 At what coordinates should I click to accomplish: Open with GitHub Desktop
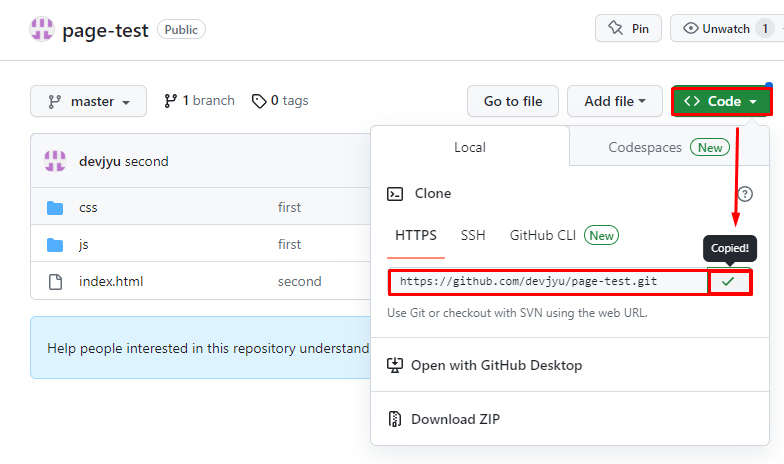[x=496, y=365]
